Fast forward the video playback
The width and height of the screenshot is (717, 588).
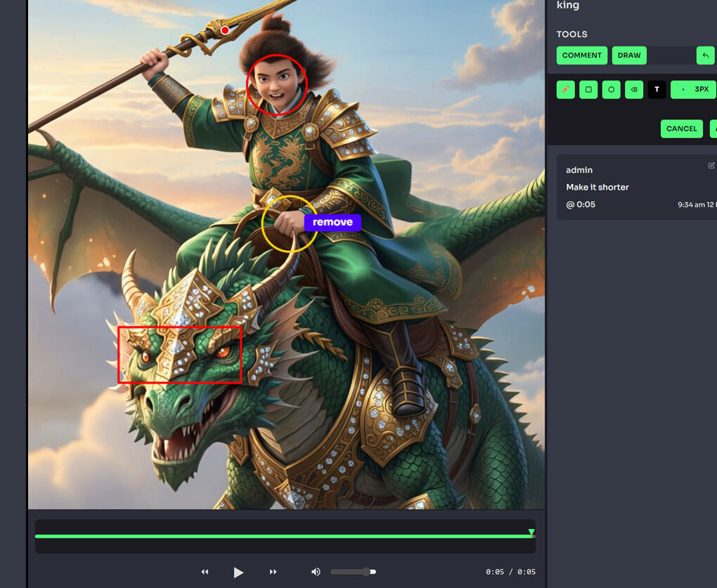click(x=273, y=572)
